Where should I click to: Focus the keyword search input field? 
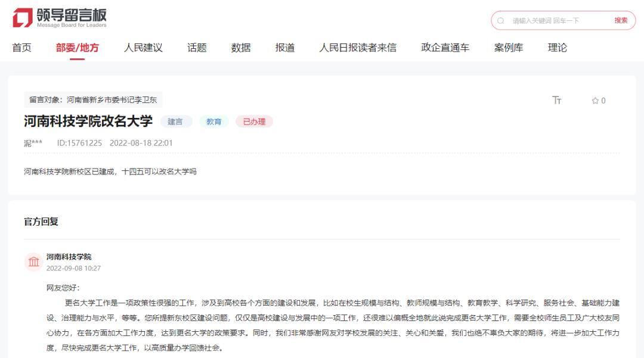pos(559,20)
